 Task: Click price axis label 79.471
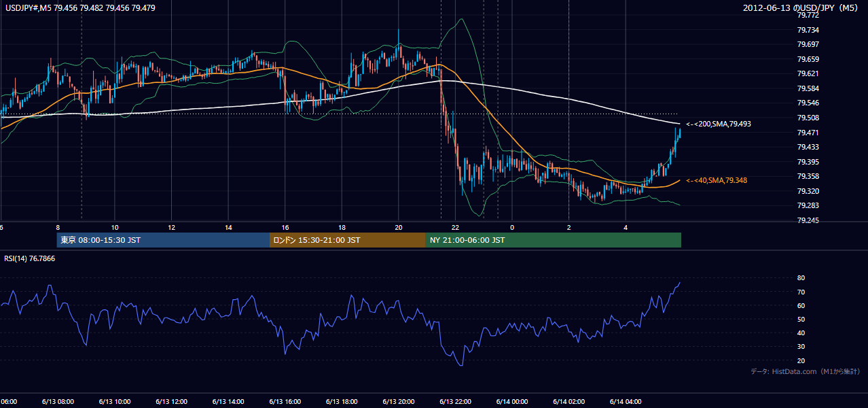pyautogui.click(x=808, y=133)
